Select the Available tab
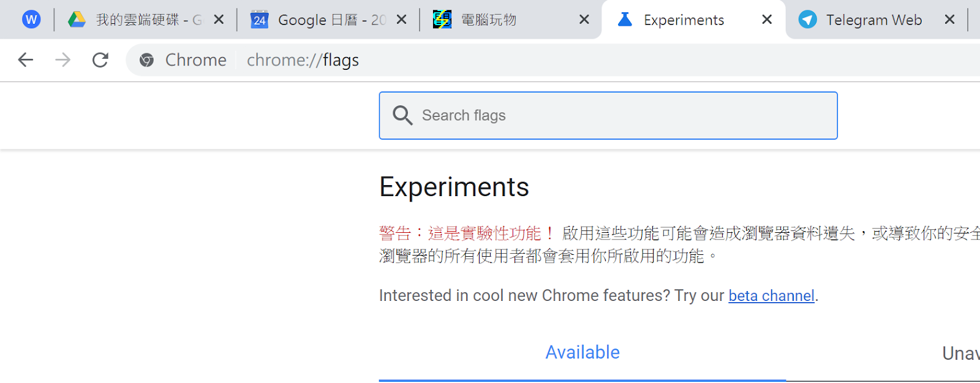Viewport: 980px width, 383px height. coord(582,353)
